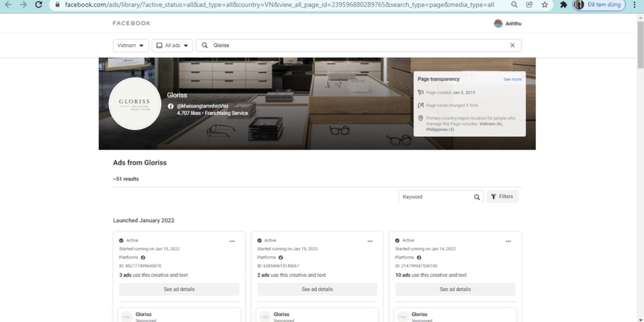Open three-dot menu on first ad card

232,241
